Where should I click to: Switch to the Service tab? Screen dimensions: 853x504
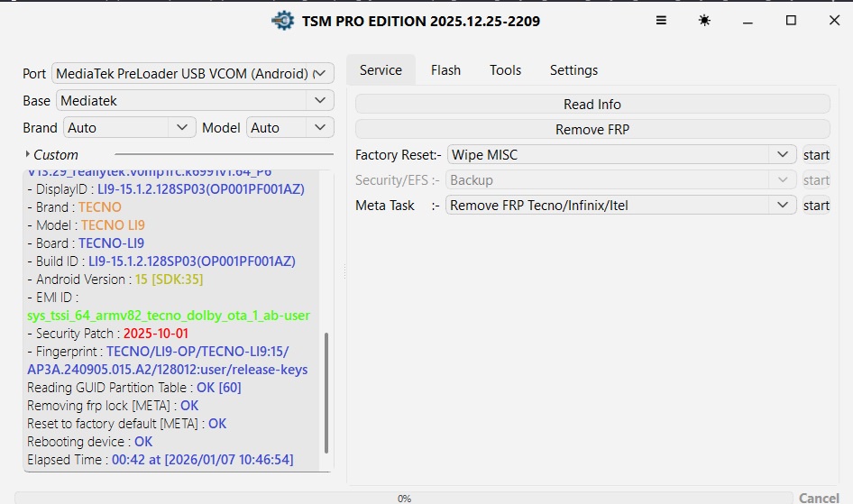point(381,70)
